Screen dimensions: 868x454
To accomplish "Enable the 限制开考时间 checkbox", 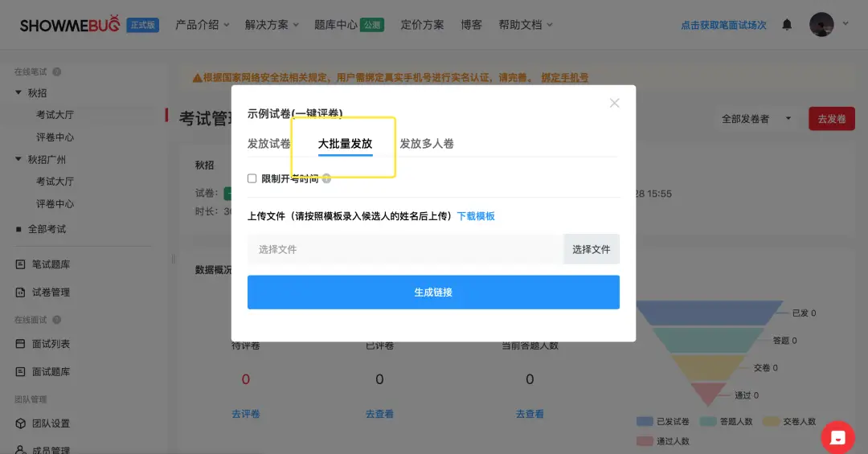I will [252, 178].
